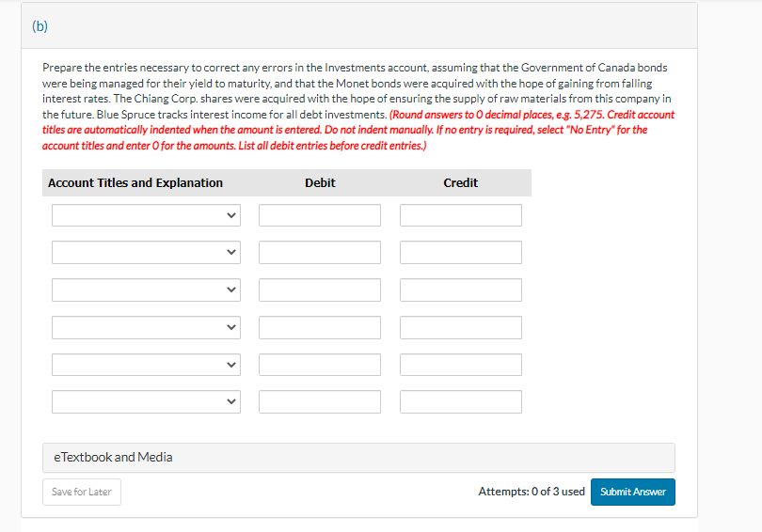The image size is (762, 532).
Task: Expand the eTextbook and Media section
Action: click(358, 457)
